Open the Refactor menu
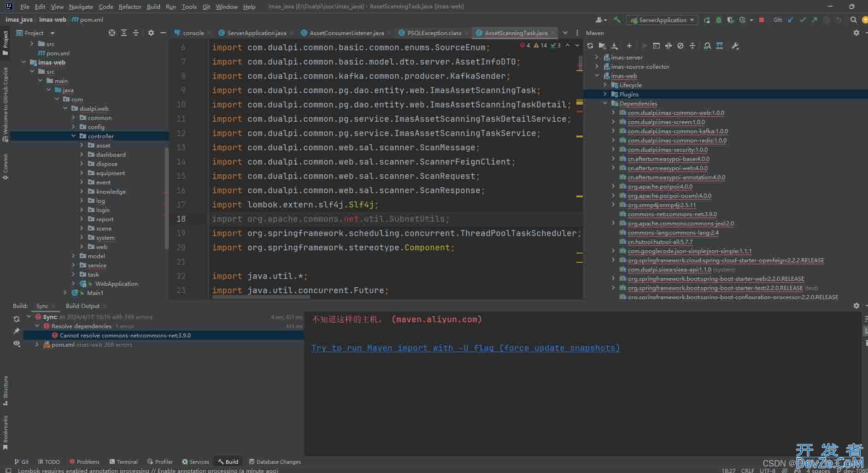 130,6
